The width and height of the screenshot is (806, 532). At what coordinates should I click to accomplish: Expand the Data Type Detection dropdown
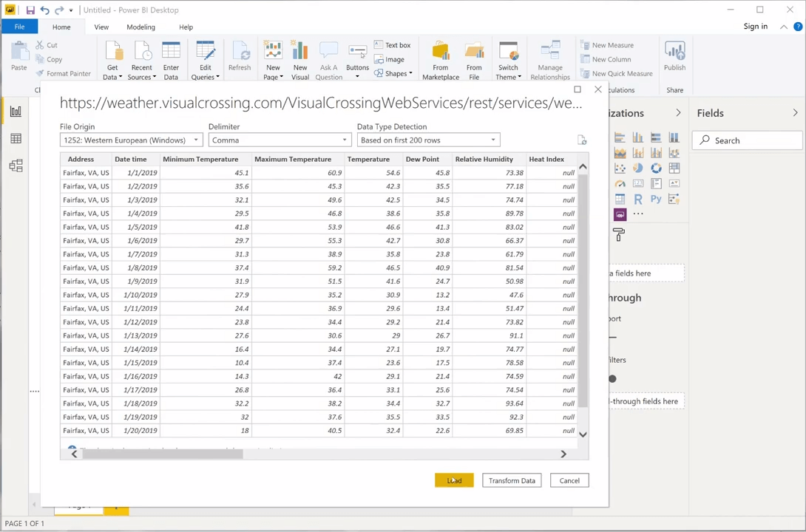click(428, 140)
